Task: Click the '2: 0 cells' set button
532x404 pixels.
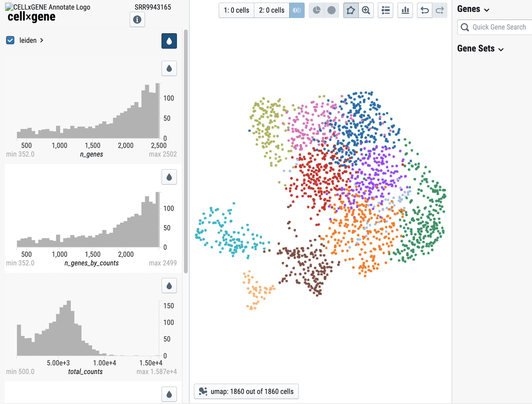Action: tap(272, 10)
